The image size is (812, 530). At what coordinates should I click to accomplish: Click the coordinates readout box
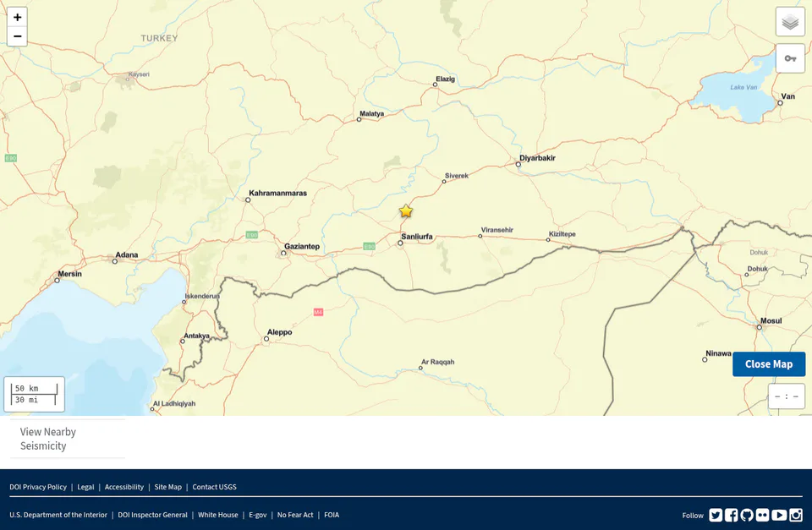[786, 396]
